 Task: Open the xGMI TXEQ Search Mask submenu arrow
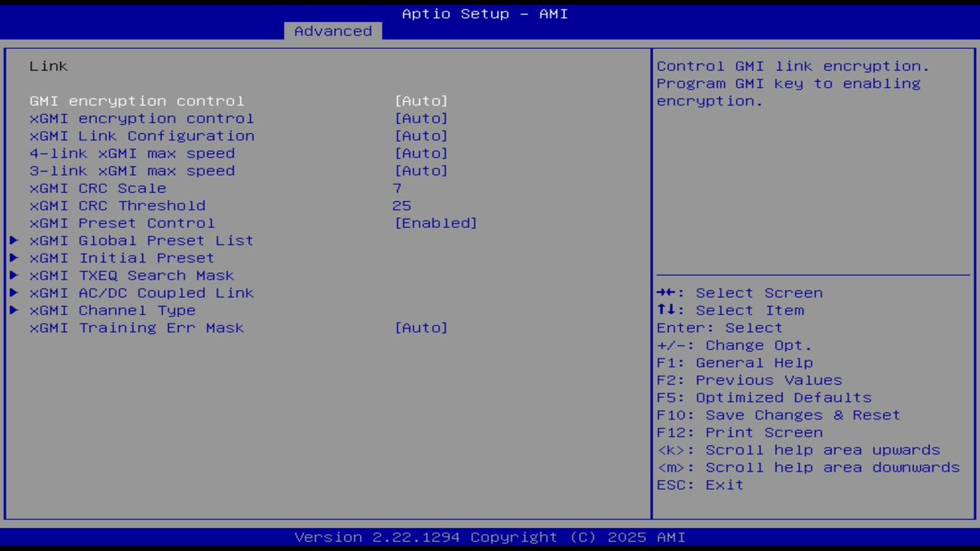pyautogui.click(x=14, y=275)
